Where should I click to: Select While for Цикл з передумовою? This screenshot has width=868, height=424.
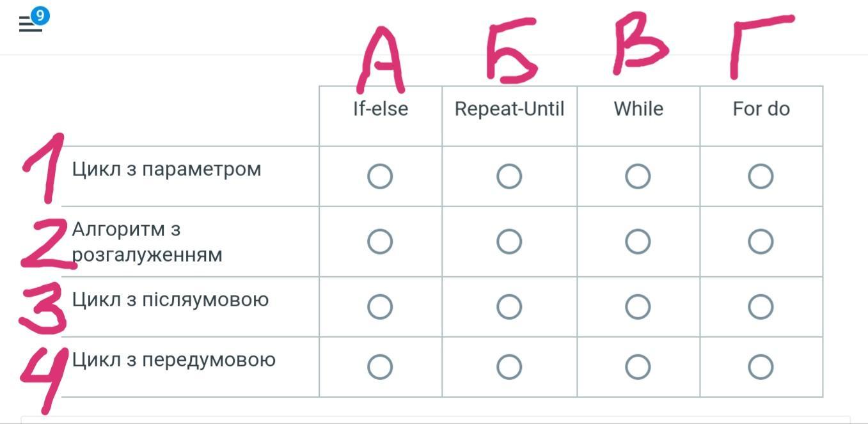[x=638, y=367]
